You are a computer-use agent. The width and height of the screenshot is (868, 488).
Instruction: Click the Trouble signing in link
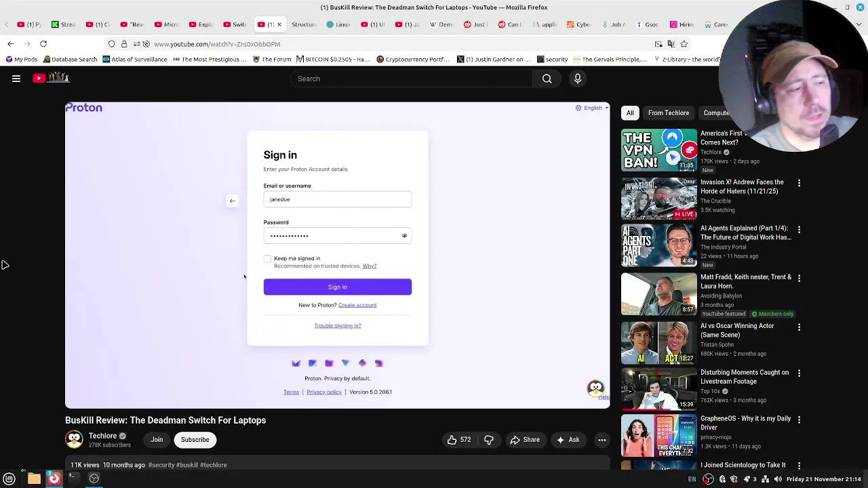(338, 325)
